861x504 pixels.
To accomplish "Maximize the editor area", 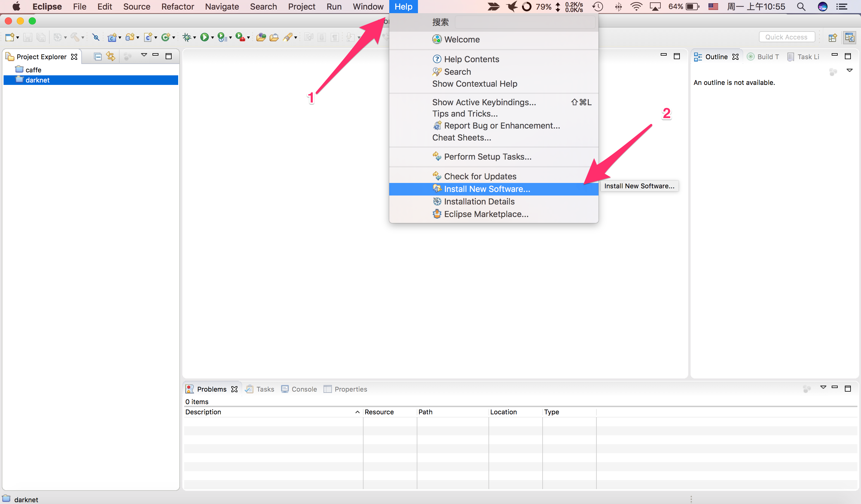I will point(677,56).
